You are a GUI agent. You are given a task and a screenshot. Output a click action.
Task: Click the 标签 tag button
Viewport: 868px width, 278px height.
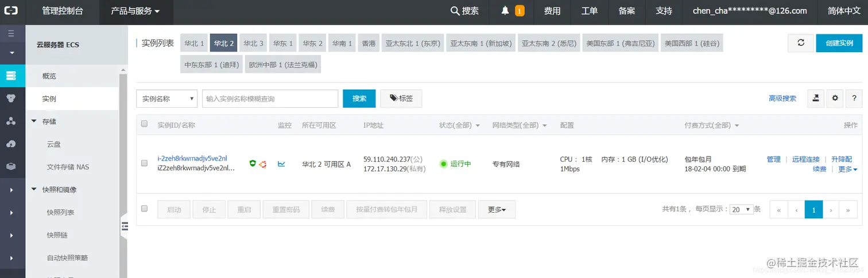(x=401, y=99)
